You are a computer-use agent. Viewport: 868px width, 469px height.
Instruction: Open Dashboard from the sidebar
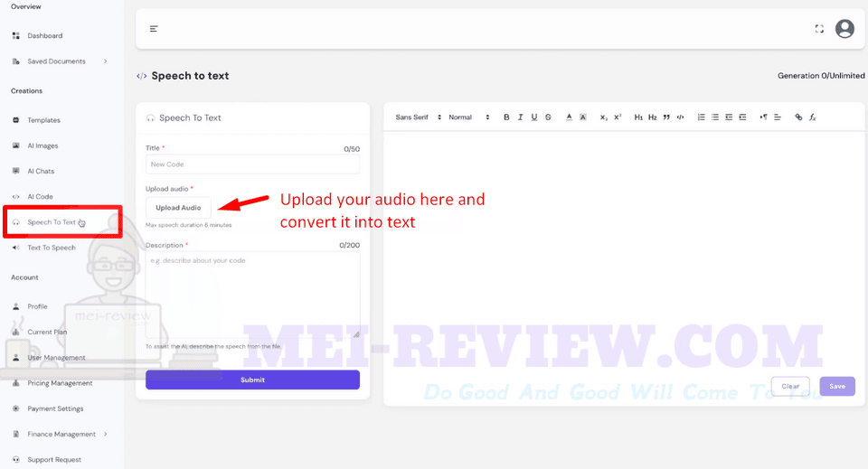(x=45, y=36)
